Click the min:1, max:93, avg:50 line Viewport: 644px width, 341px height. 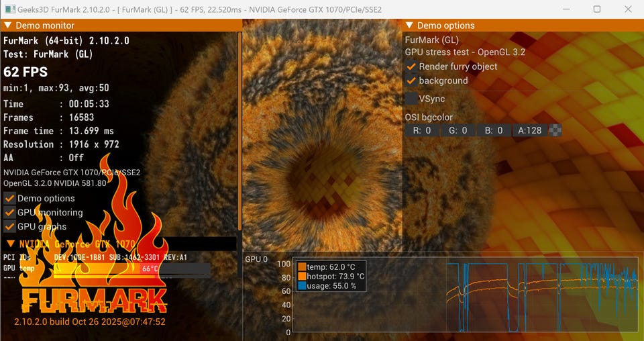(x=56, y=88)
